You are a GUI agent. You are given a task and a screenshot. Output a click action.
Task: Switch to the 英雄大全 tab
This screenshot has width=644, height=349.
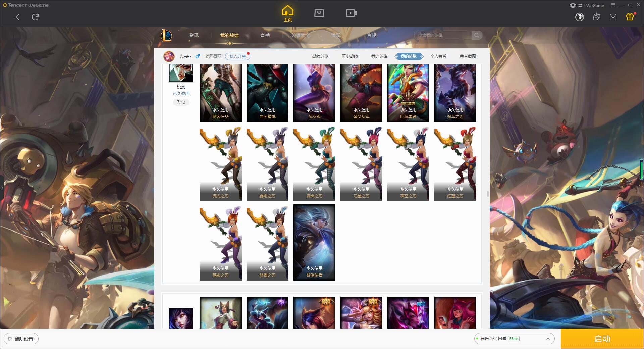coord(301,35)
